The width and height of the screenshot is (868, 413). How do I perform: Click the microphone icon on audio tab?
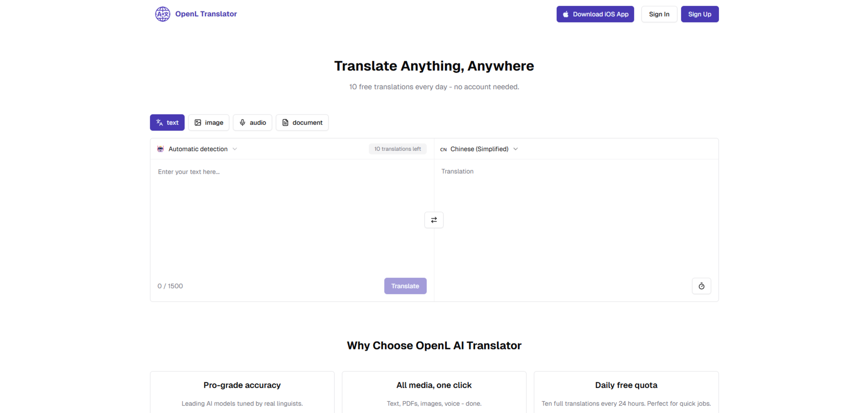(242, 123)
